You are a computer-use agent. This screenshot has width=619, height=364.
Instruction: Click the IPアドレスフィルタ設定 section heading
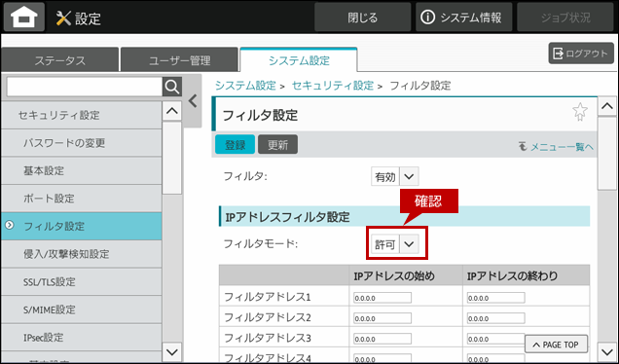point(405,217)
